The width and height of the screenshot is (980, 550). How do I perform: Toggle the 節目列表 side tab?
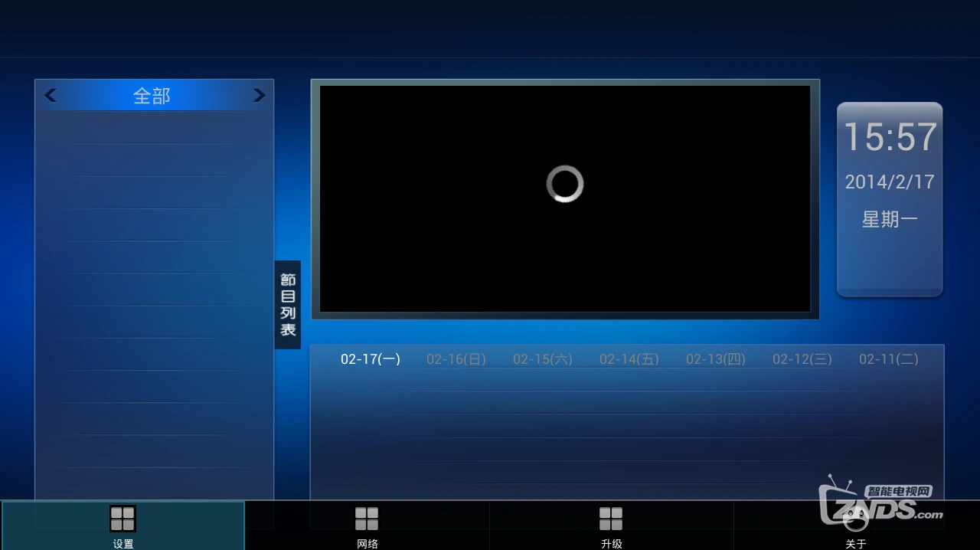288,305
